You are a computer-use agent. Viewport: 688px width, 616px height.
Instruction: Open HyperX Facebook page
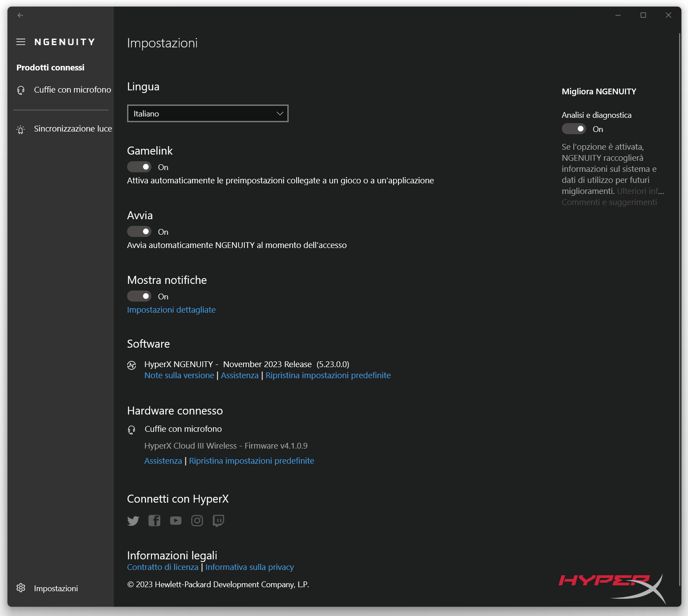[154, 521]
